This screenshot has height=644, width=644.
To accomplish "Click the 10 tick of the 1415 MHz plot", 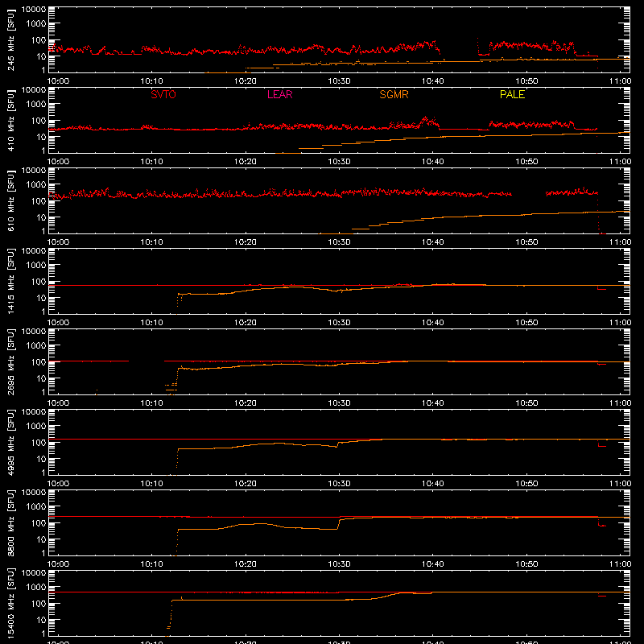I will (x=41, y=298).
